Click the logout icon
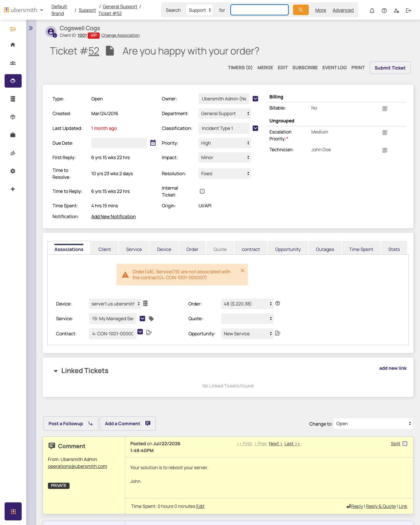 [409, 10]
